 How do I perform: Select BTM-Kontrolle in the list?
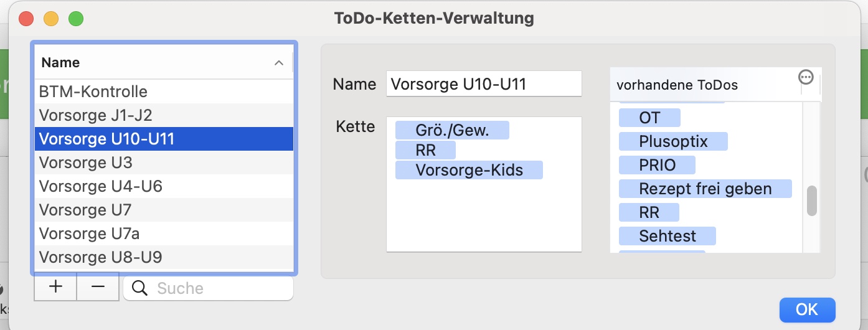(x=93, y=92)
